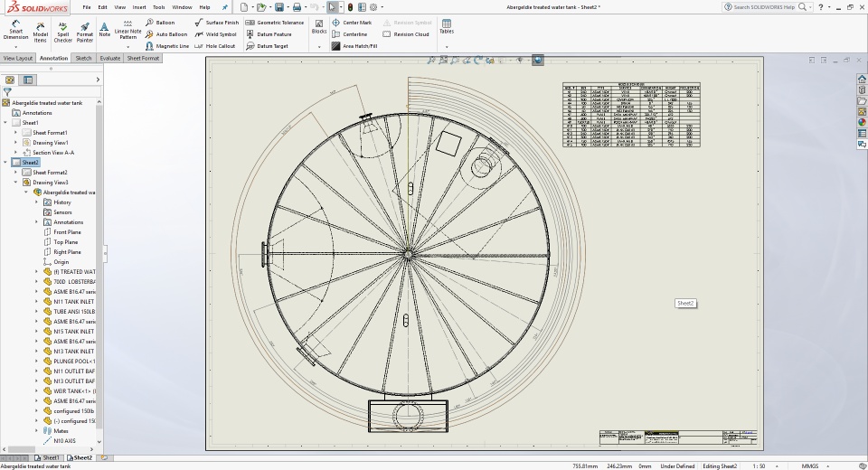Open the Custom Properties icon in the task pane
The image size is (868, 470).
[862, 134]
